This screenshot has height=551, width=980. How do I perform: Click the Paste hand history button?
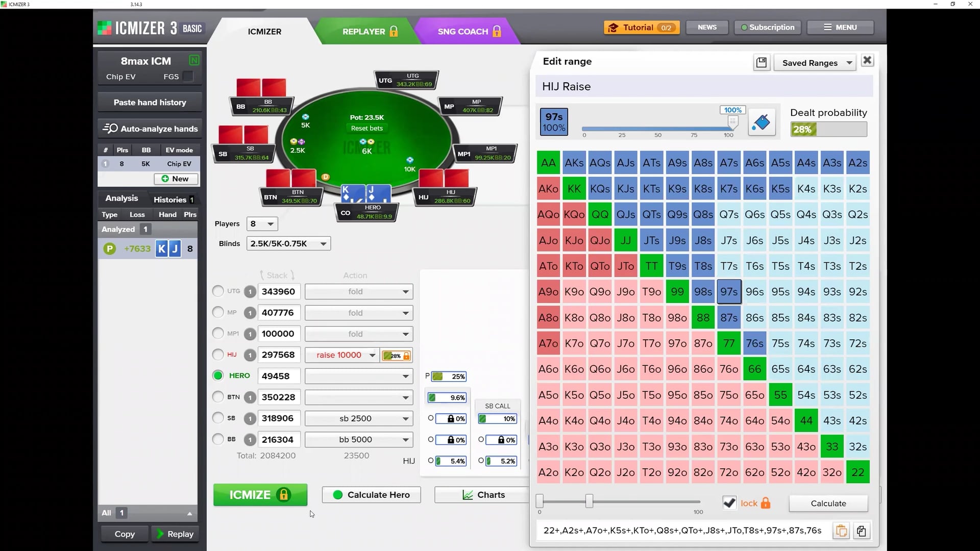(x=150, y=103)
